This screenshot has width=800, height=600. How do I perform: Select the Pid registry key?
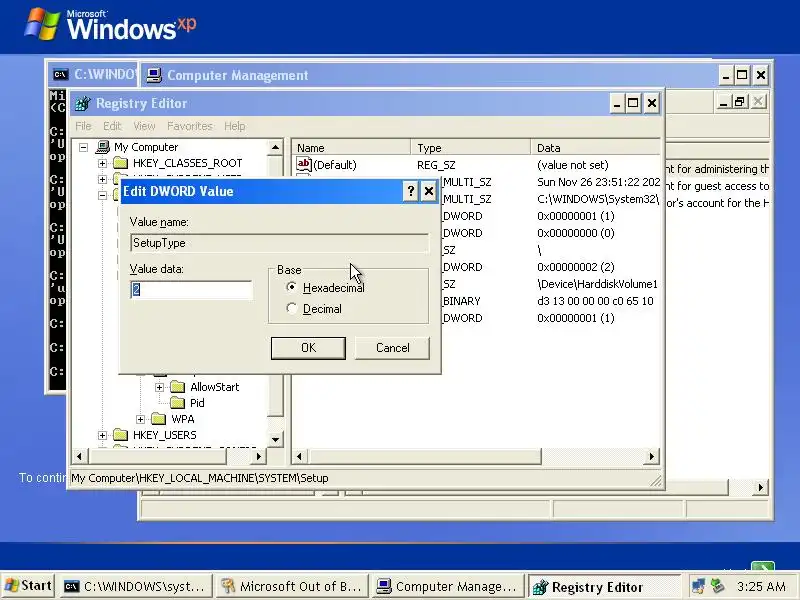197,403
